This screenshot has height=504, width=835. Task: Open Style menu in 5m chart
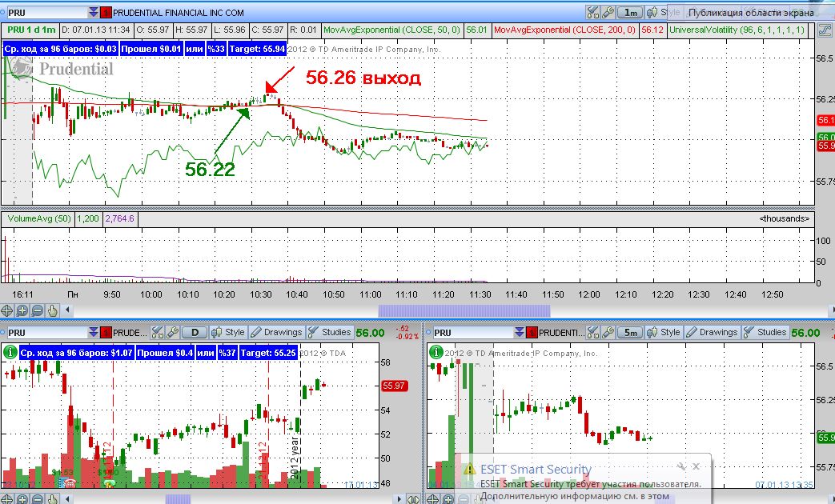(x=664, y=333)
